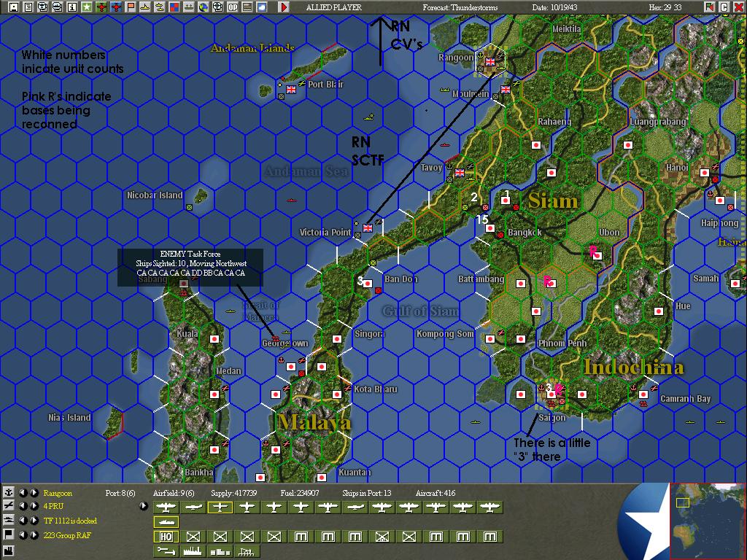Select the Rangoon base flag on map
Viewport: 747px width, 560px height.
click(x=489, y=61)
